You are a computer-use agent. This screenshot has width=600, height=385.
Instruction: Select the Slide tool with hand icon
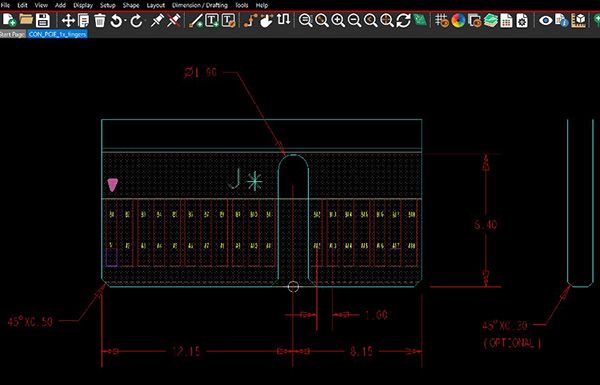coord(266,20)
